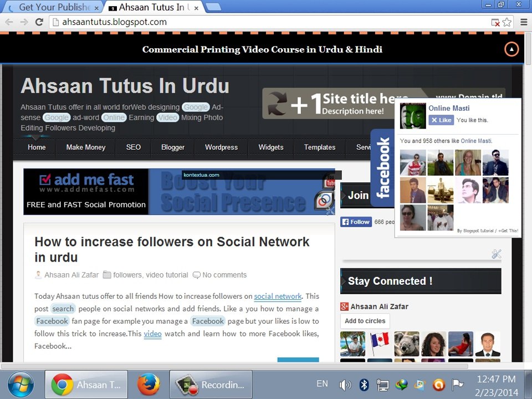This screenshot has width=532, height=399.
Task: Click Google+ icon beside Ahsaan Ali Zafar
Action: (x=344, y=306)
